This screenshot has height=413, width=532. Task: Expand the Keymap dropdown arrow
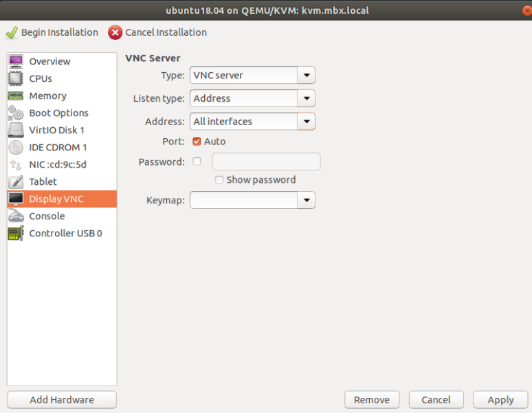pyautogui.click(x=307, y=200)
